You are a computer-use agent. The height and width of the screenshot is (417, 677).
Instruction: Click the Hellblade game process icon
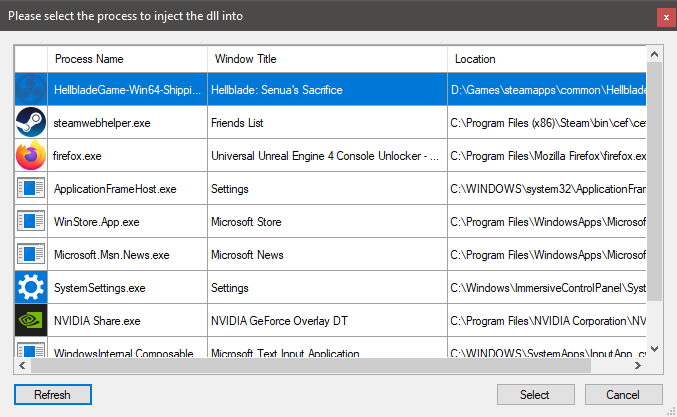click(x=31, y=90)
